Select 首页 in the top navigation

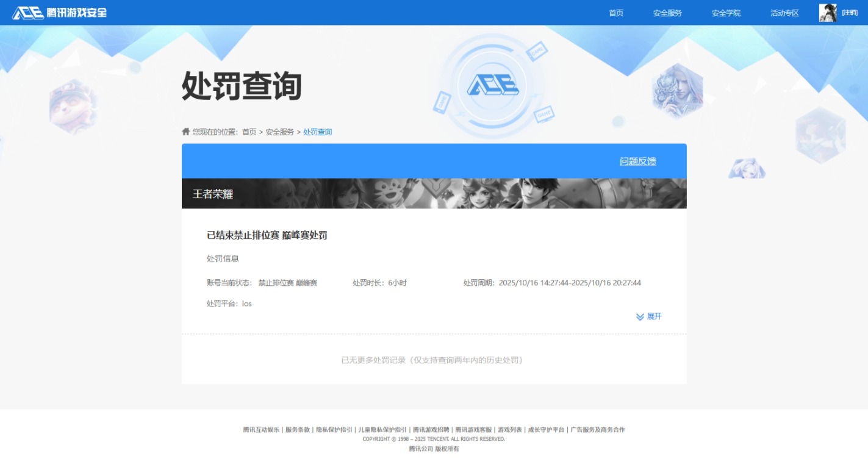pyautogui.click(x=615, y=12)
